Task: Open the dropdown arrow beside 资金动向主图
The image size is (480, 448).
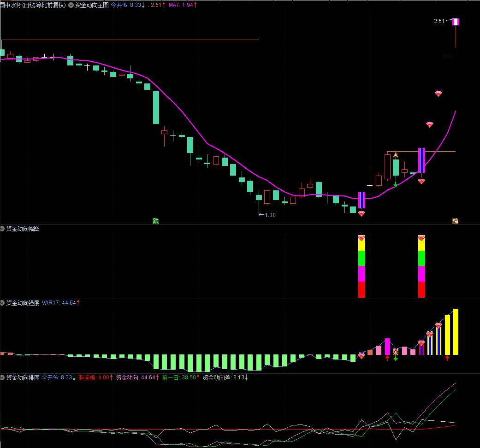Action: point(71,5)
